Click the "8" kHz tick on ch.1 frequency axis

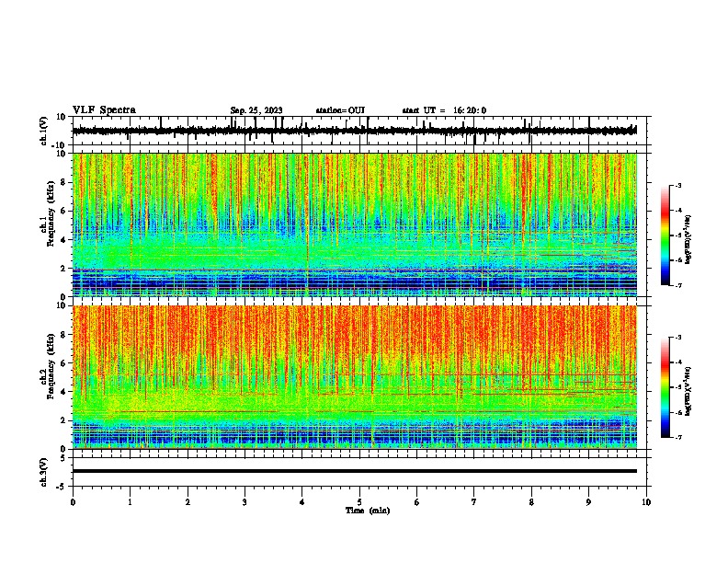(x=64, y=182)
